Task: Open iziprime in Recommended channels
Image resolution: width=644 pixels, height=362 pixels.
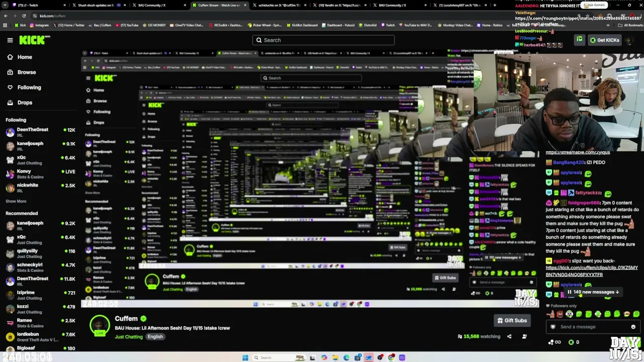Action: tap(40, 295)
